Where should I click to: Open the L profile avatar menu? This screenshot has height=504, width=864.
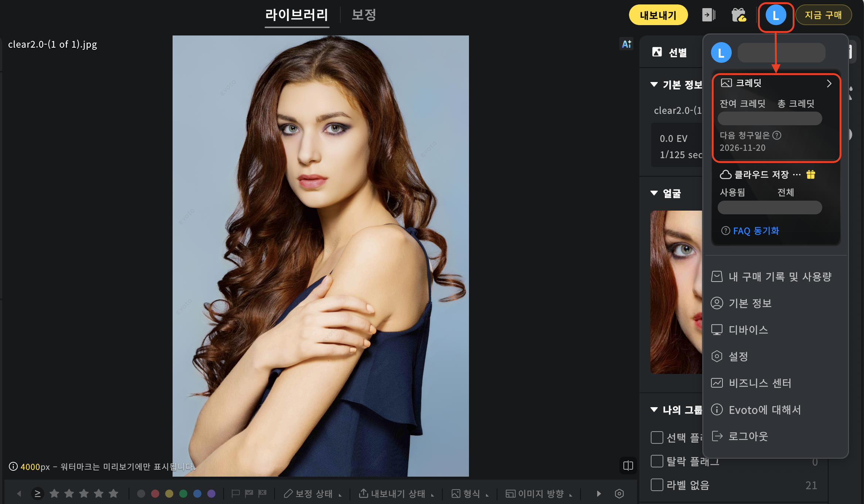click(775, 16)
